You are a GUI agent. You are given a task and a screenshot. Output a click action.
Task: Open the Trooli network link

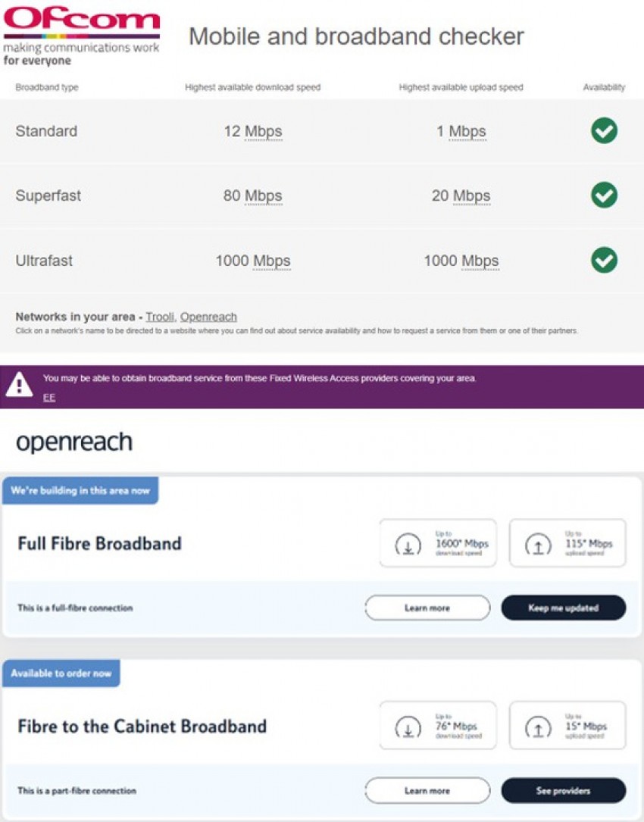(x=160, y=317)
